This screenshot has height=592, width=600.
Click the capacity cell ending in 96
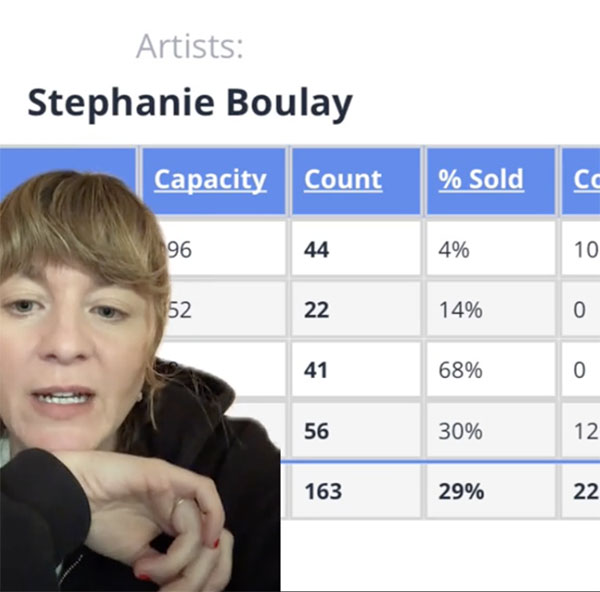point(223,248)
